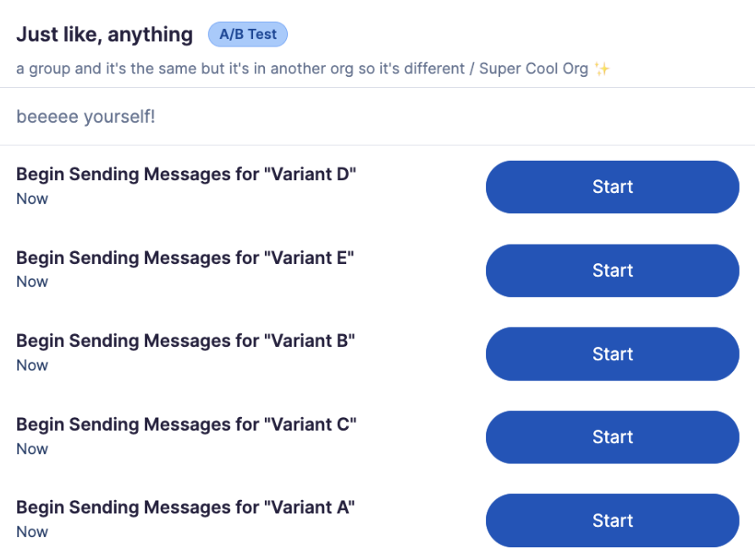Click the A/B Test badge
Screen dimensions: 755x560
pyautogui.click(x=248, y=35)
